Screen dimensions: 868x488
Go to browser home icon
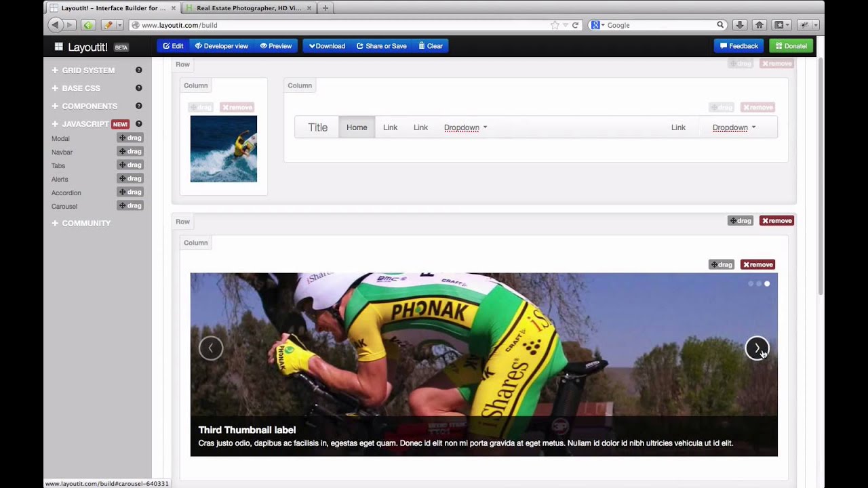pyautogui.click(x=759, y=25)
